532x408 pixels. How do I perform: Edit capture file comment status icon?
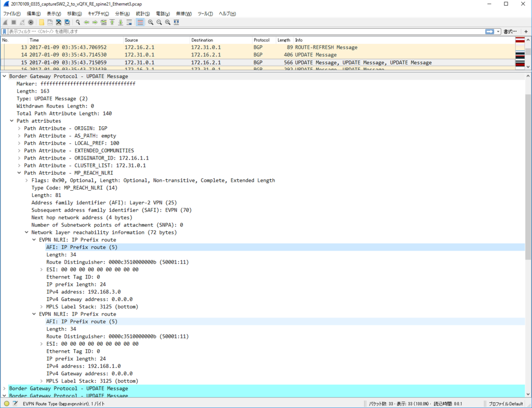click(15, 404)
